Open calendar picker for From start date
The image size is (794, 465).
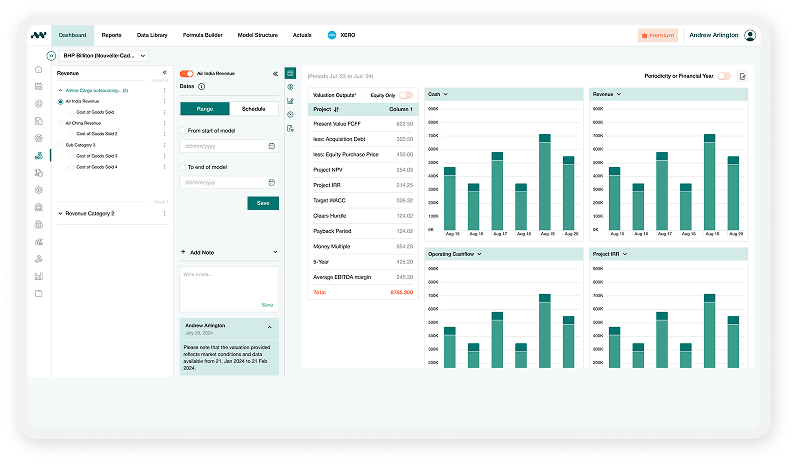[x=271, y=146]
